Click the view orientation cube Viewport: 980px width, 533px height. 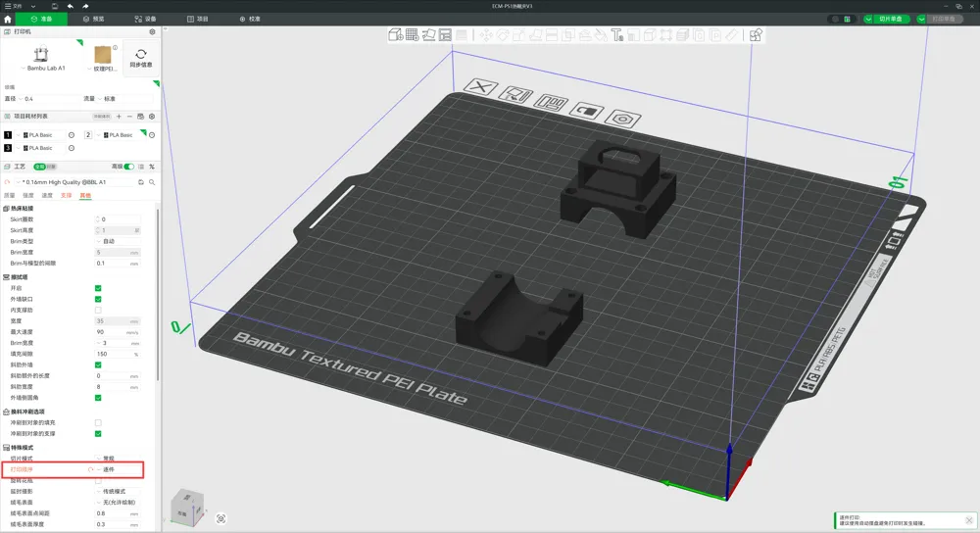click(x=187, y=507)
